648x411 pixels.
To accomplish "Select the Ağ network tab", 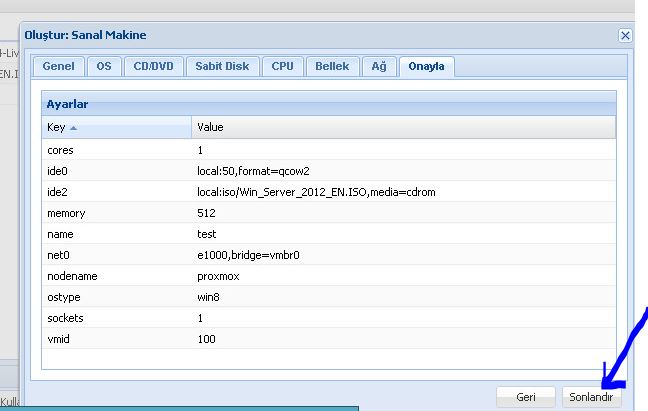I will (378, 67).
